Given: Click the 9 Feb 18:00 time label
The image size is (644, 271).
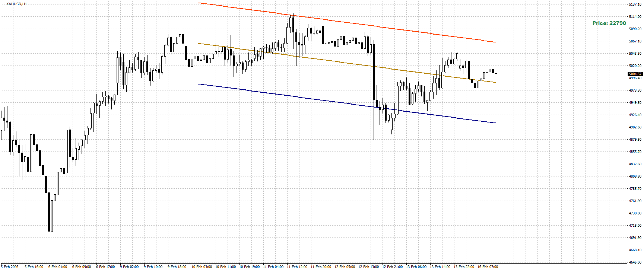Looking at the screenshot, I should [x=177, y=267].
